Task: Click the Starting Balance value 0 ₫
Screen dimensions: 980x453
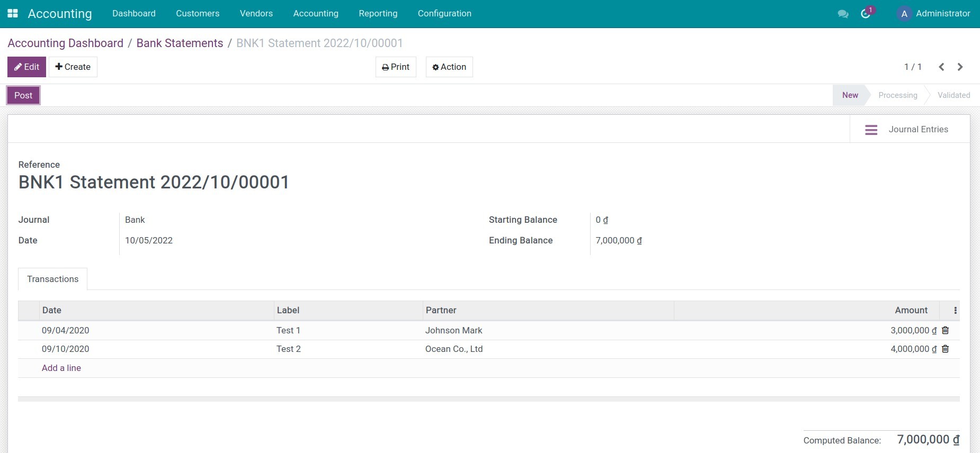Action: pyautogui.click(x=602, y=220)
